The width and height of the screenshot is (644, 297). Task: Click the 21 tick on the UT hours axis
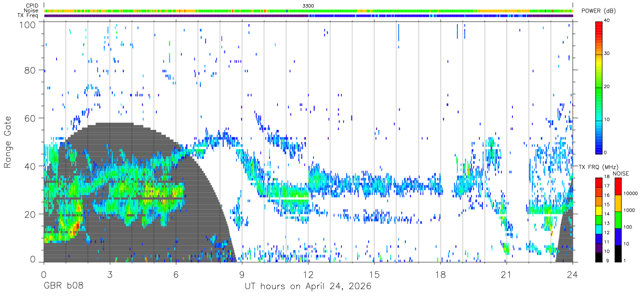click(507, 273)
